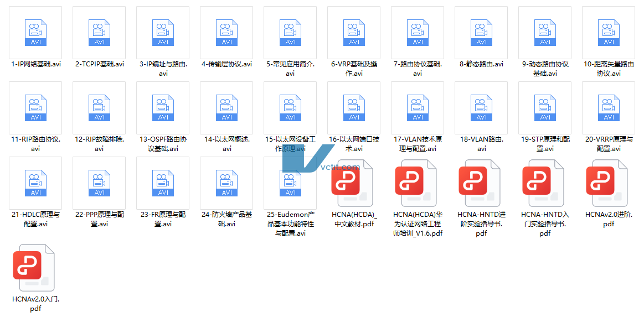Click the file name HCNAv2.0进阶.pdf
The width and height of the screenshot is (644, 317).
coord(609,219)
